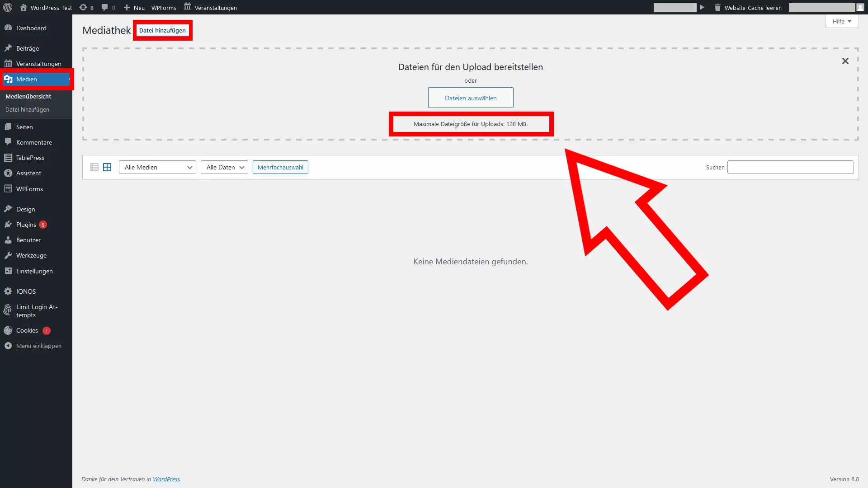Click the Werkzeuge wrench icon in sidebar
The width and height of the screenshot is (868, 488).
click(8, 255)
